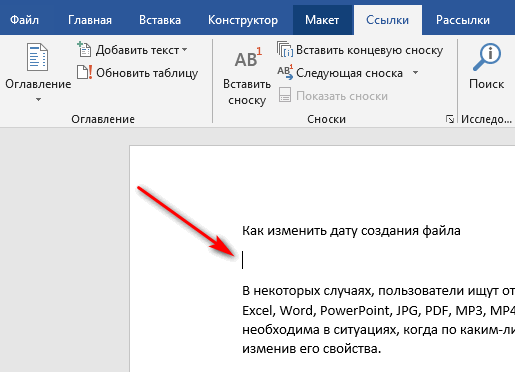Click the Следующая сноска icon

point(285,72)
